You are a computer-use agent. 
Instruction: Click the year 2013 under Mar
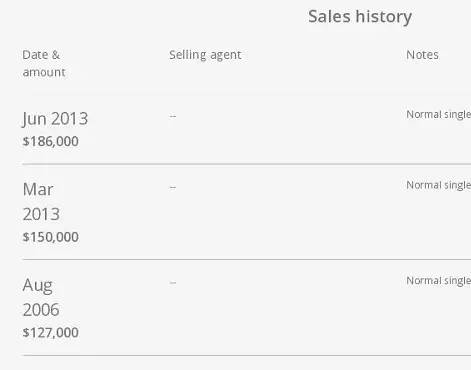click(41, 214)
